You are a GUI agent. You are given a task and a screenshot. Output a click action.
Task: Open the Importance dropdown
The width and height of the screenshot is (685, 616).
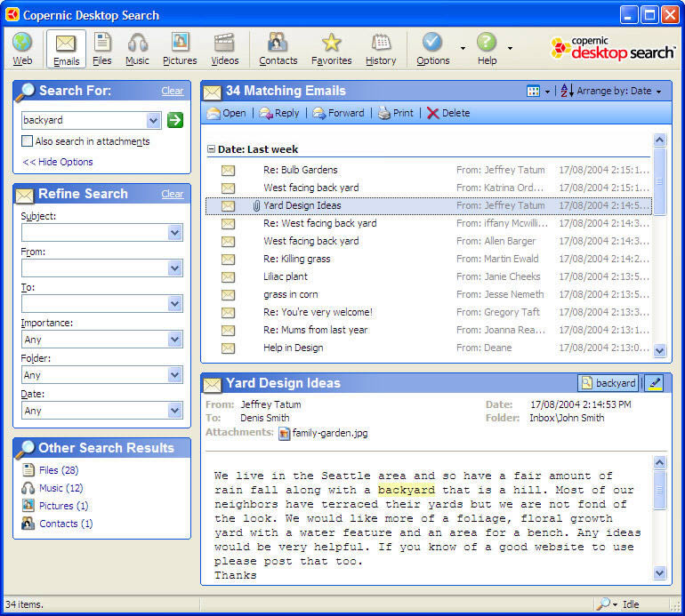pyautogui.click(x=174, y=340)
